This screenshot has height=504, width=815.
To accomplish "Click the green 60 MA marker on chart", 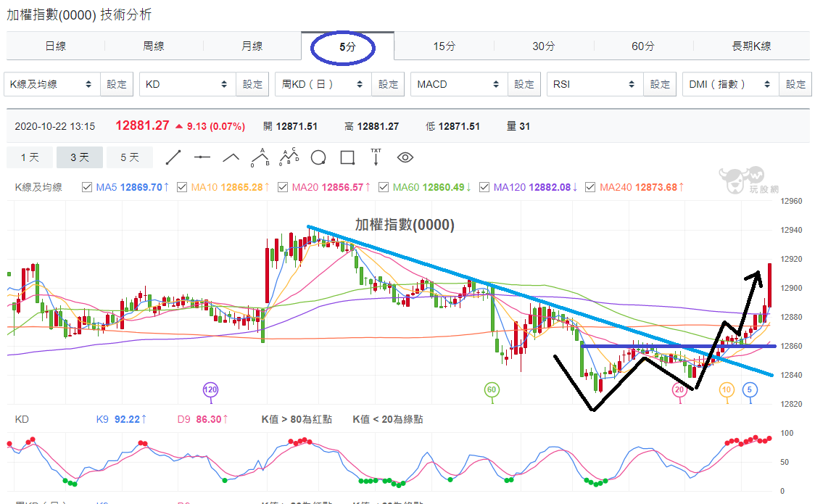I will click(x=492, y=389).
